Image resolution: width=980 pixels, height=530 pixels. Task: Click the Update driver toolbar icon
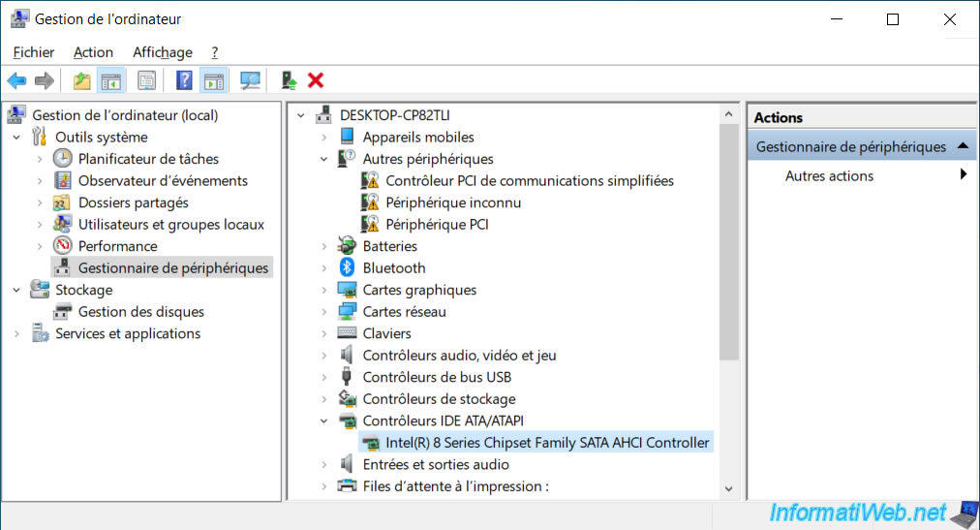[x=289, y=80]
